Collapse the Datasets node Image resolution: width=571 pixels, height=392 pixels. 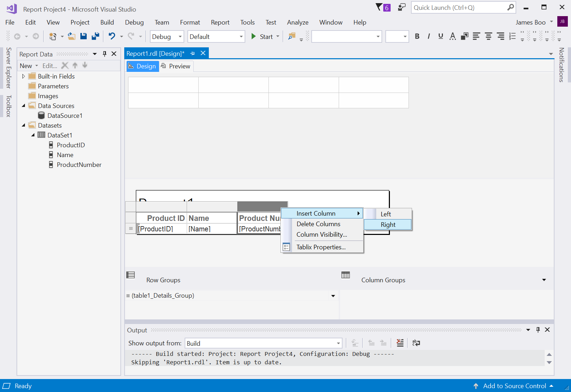coord(24,125)
